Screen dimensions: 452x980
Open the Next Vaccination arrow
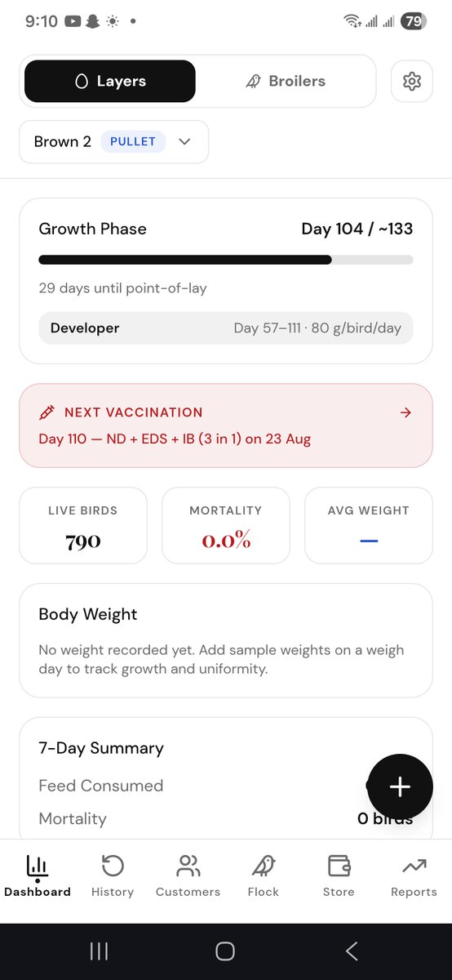click(x=405, y=412)
